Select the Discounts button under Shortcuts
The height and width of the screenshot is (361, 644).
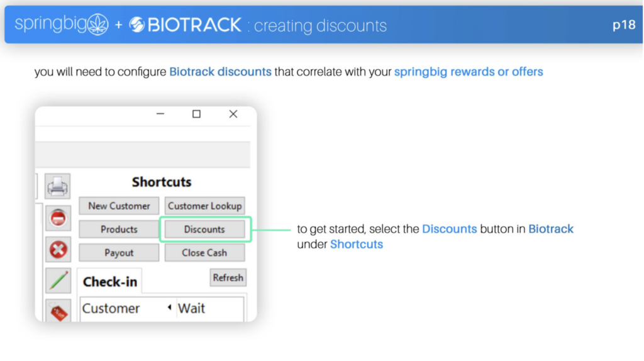pos(204,229)
